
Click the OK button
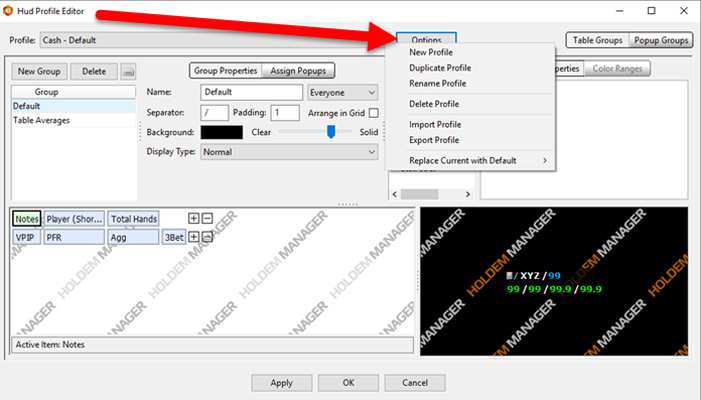pyautogui.click(x=348, y=383)
